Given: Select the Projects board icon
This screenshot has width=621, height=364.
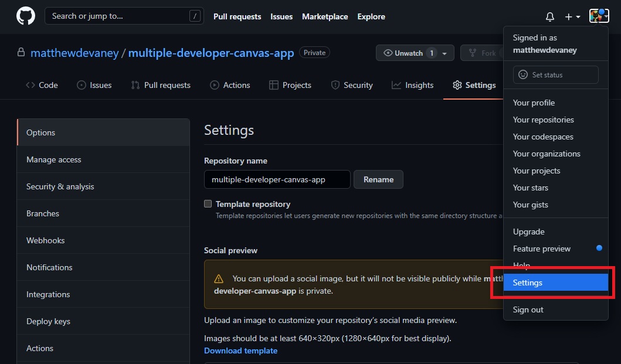Looking at the screenshot, I should pyautogui.click(x=273, y=85).
